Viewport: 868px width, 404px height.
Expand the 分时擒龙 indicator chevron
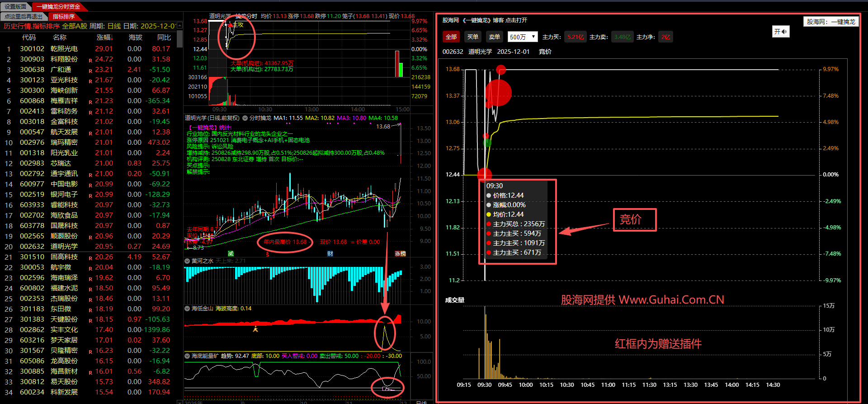pyautogui.click(x=245, y=118)
